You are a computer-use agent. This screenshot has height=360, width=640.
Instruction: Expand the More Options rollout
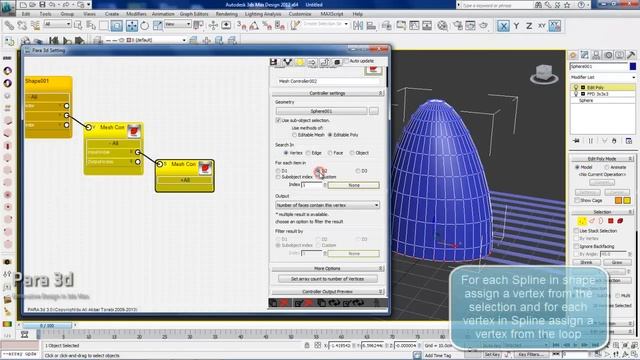point(327,268)
